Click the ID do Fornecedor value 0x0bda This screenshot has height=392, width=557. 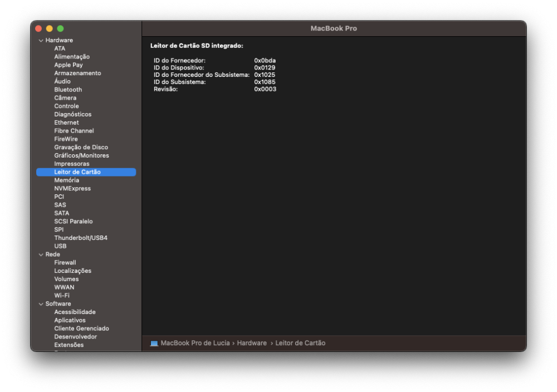(x=265, y=61)
